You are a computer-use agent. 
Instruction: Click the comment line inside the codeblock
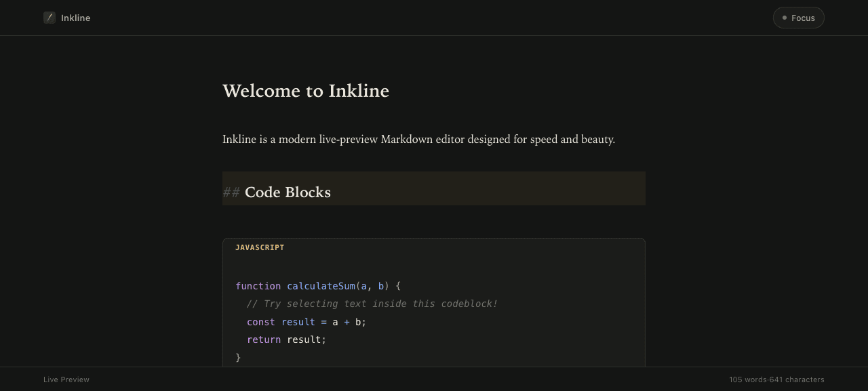[x=372, y=304]
